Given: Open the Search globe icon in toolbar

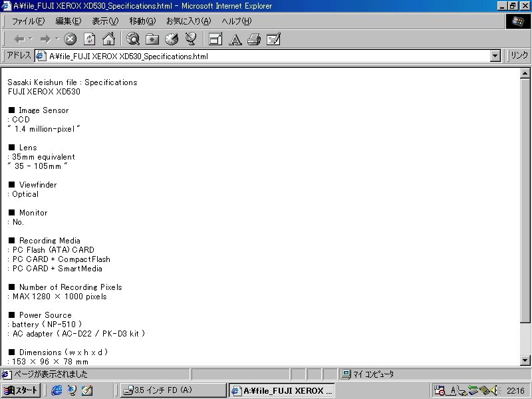Looking at the screenshot, I should (132, 39).
